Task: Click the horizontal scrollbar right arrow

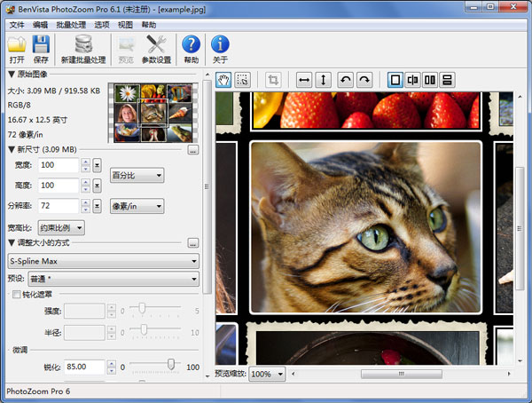Action: (x=509, y=374)
